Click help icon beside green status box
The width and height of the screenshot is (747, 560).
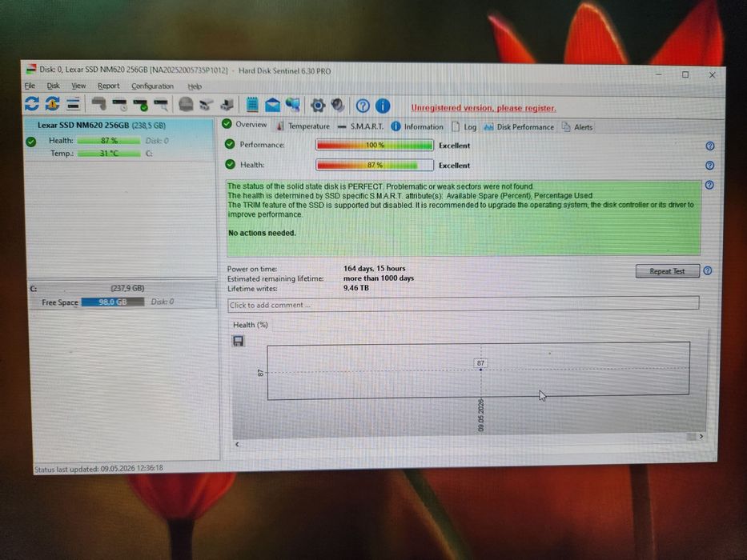click(709, 185)
